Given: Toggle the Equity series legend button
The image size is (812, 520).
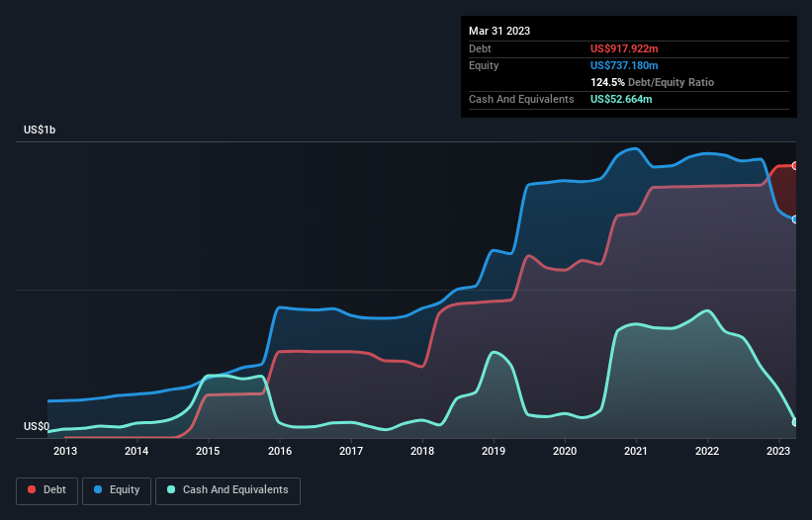Looking at the screenshot, I should click(117, 490).
